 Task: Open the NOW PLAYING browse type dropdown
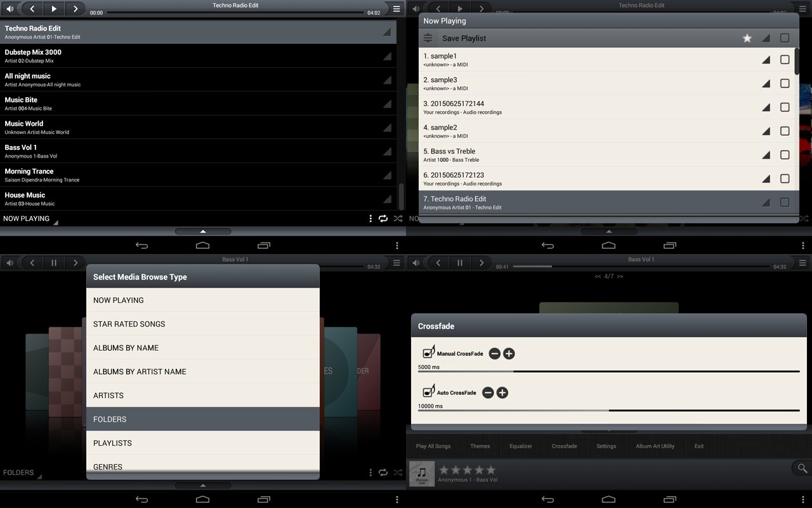coord(29,219)
